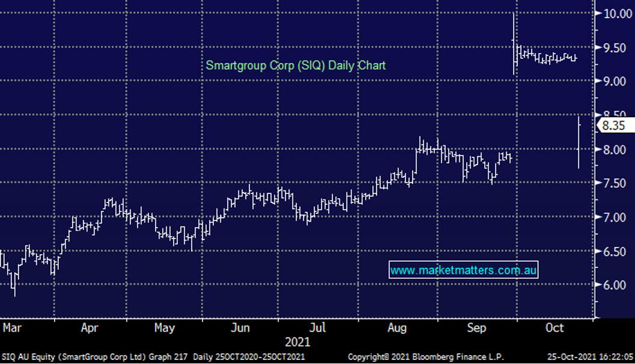
Task: Click the 2021 year label below axis
Action: [297, 342]
